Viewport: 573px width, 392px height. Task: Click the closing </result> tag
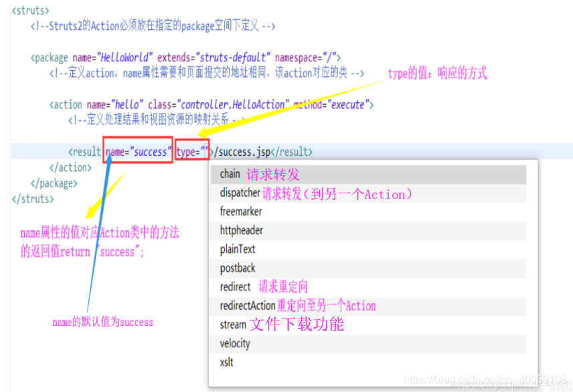click(x=292, y=152)
